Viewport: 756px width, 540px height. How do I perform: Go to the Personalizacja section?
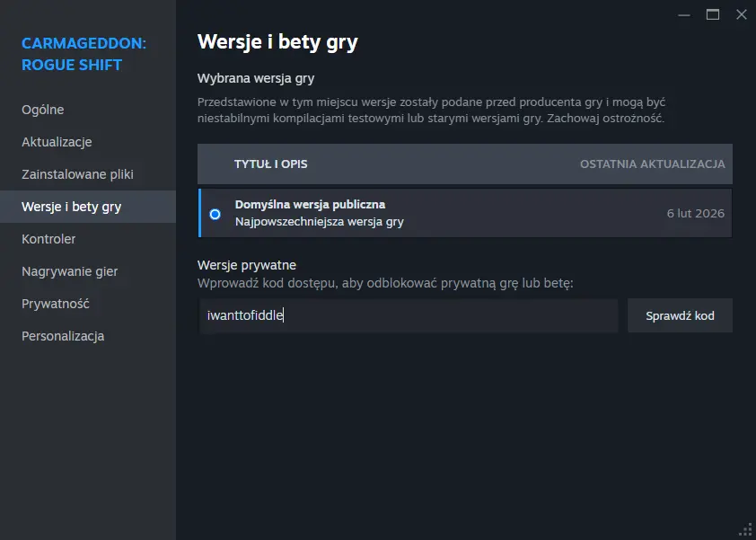pyautogui.click(x=63, y=336)
